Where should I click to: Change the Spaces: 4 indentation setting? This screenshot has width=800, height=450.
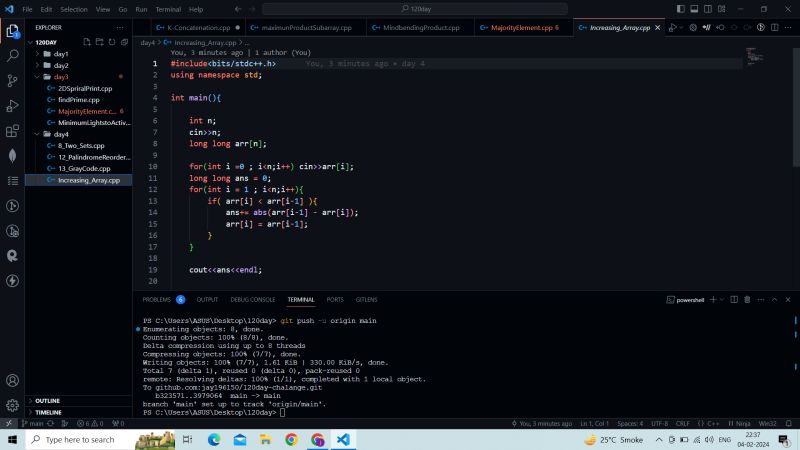[630, 423]
